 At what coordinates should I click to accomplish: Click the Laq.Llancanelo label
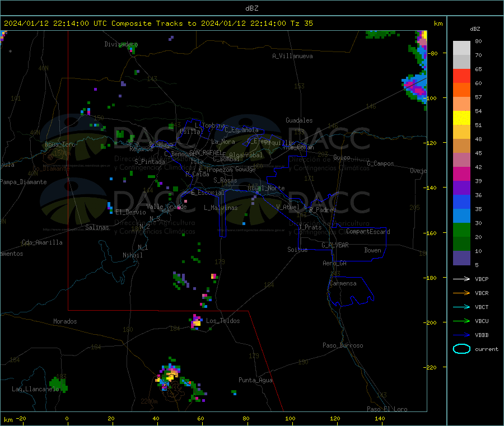click(x=35, y=389)
